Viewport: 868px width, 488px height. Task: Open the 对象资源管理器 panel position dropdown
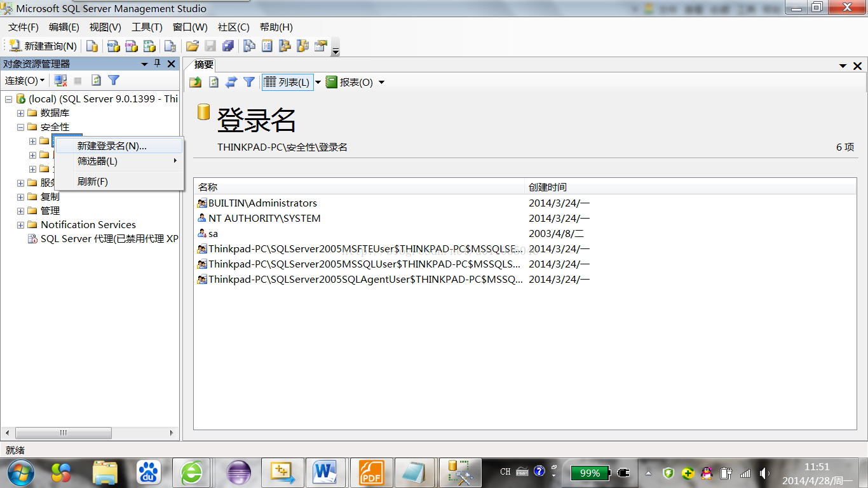[145, 64]
